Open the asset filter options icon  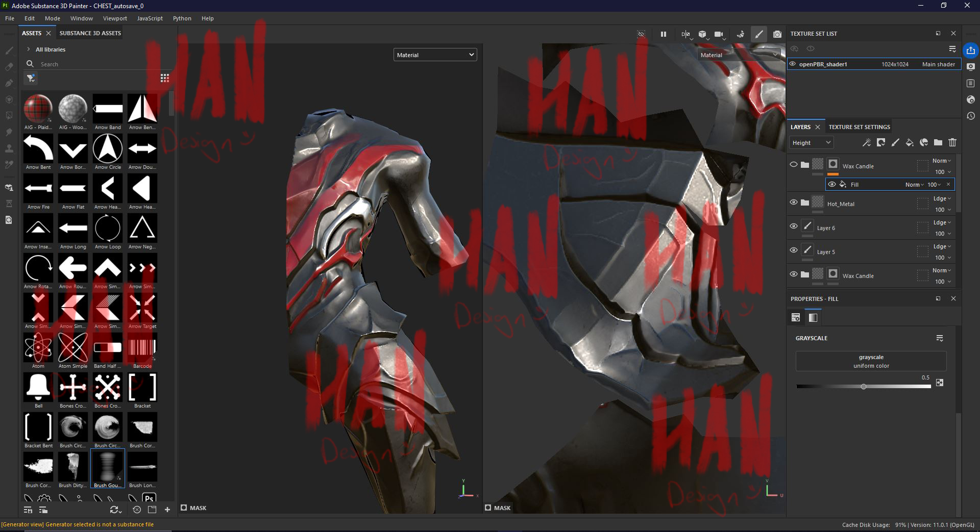(31, 78)
